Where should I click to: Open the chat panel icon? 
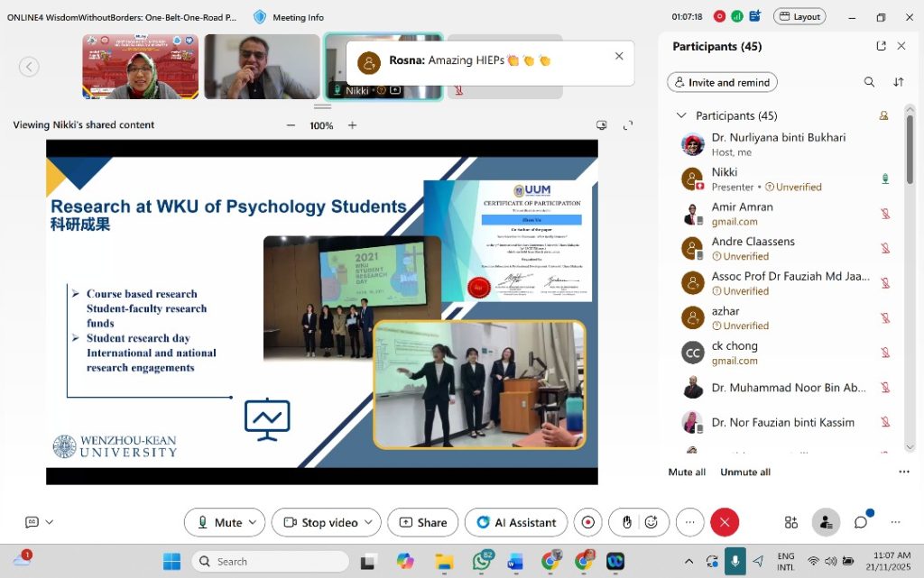(861, 522)
